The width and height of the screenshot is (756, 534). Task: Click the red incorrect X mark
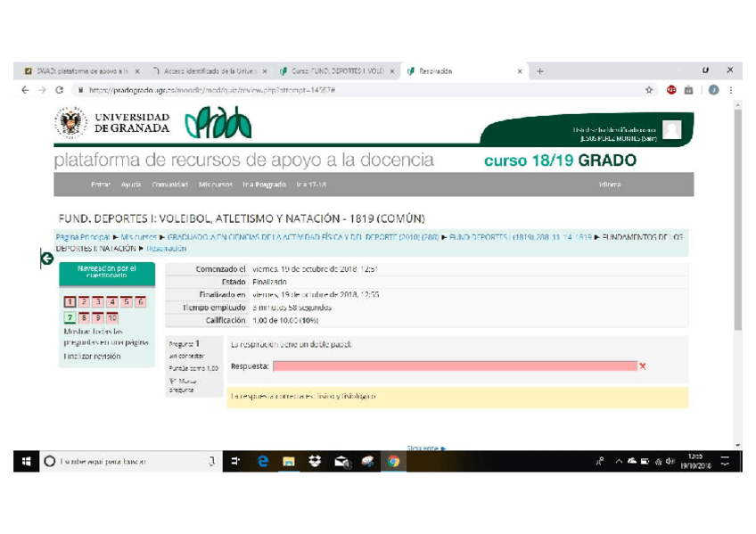643,366
